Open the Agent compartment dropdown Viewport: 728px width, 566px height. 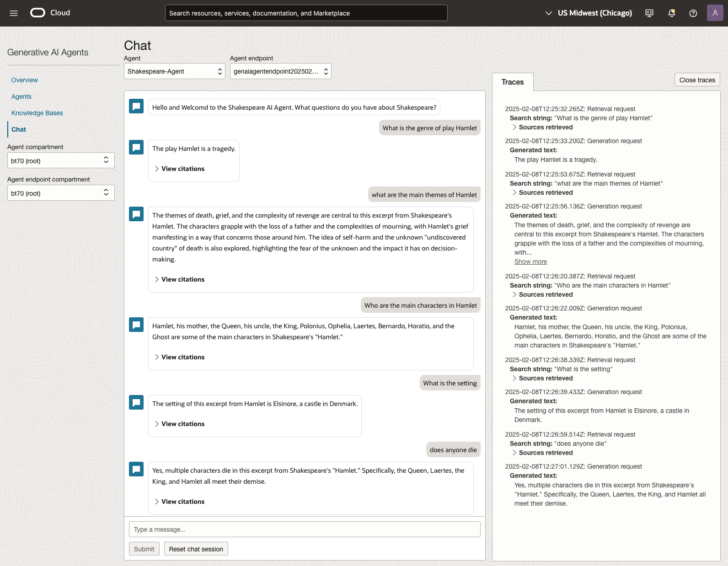point(61,160)
